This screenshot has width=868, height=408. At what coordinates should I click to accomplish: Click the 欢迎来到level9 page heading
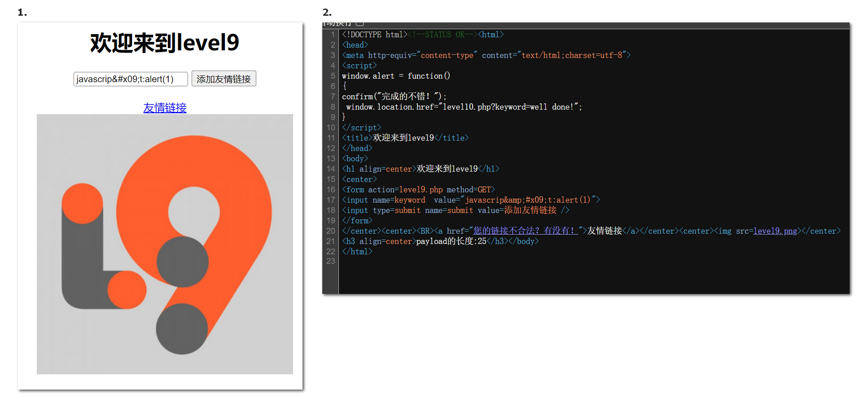point(165,43)
